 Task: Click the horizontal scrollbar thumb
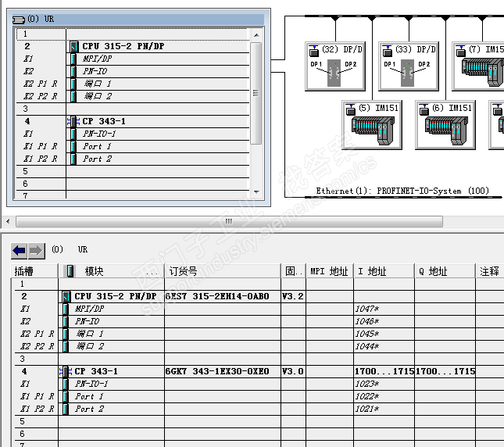pos(229,221)
